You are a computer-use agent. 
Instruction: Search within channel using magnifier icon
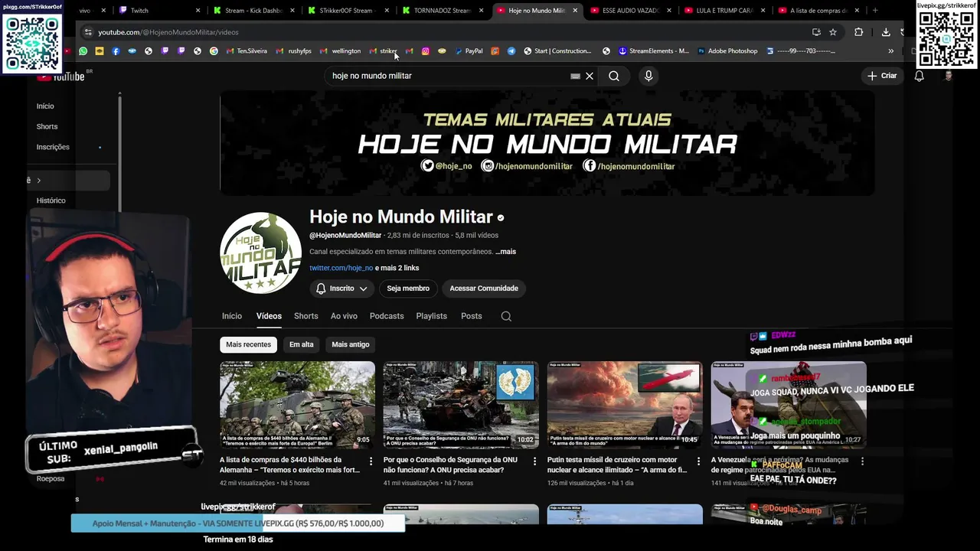coord(506,316)
